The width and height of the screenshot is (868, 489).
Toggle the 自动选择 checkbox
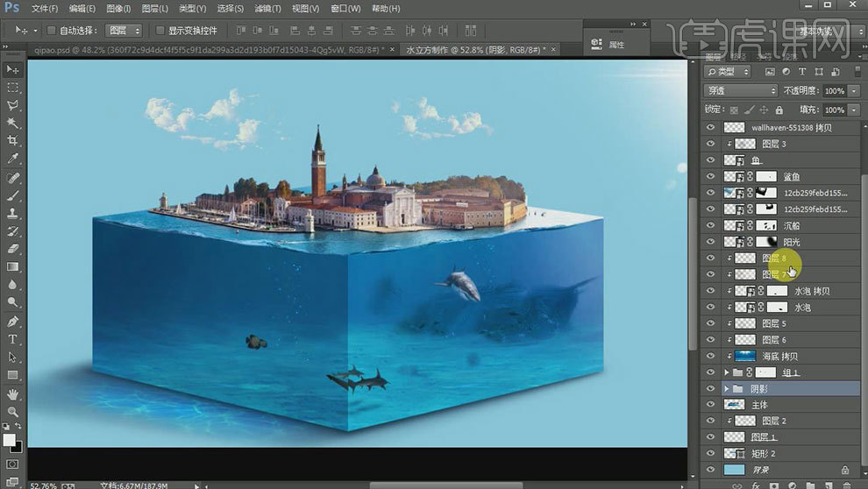point(51,31)
